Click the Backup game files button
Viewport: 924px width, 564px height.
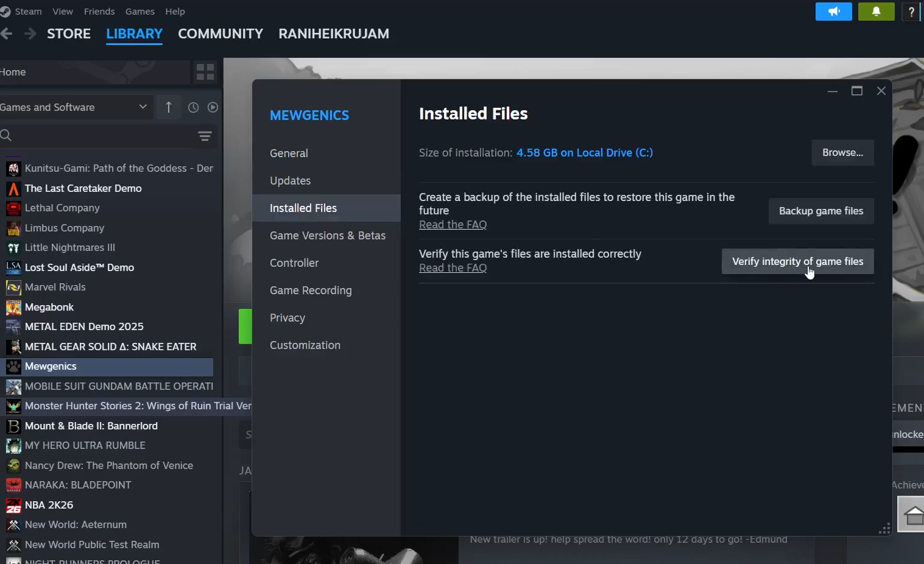tap(820, 211)
